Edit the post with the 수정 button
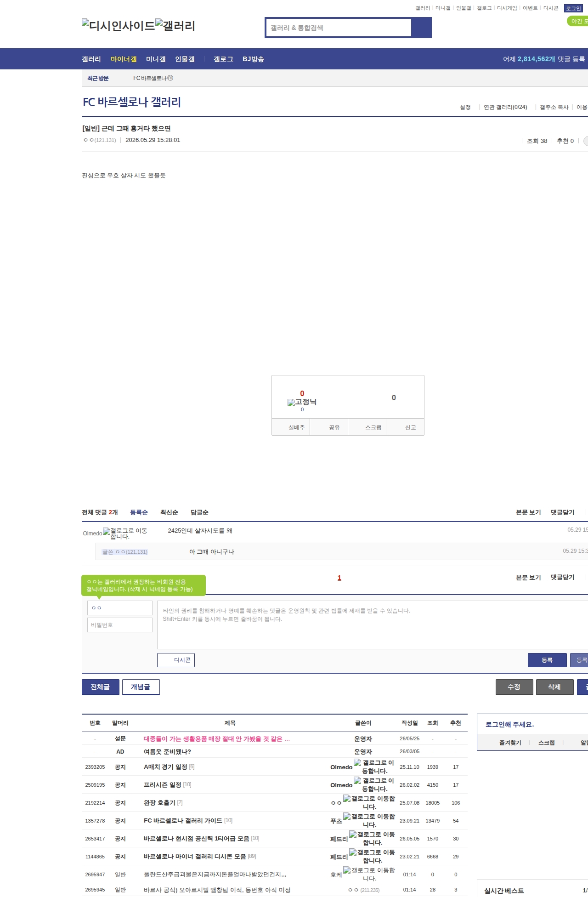Image resolution: width=588 pixels, height=897 pixels. tap(514, 687)
